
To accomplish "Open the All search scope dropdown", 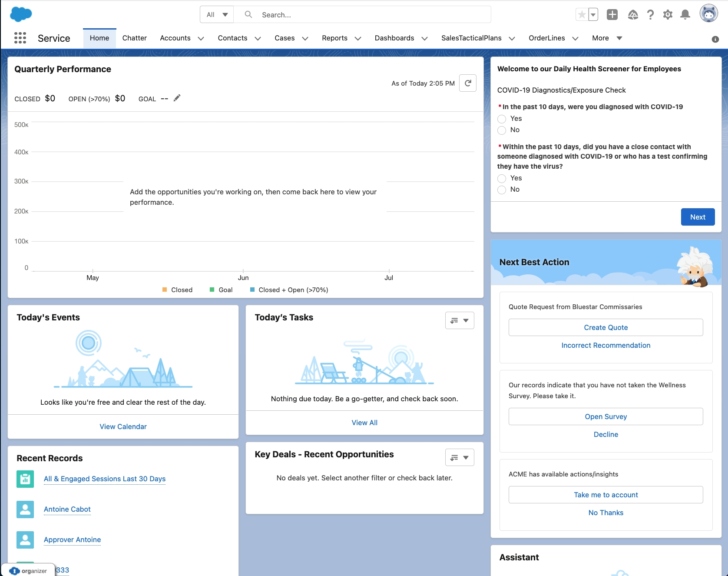I will tap(217, 15).
